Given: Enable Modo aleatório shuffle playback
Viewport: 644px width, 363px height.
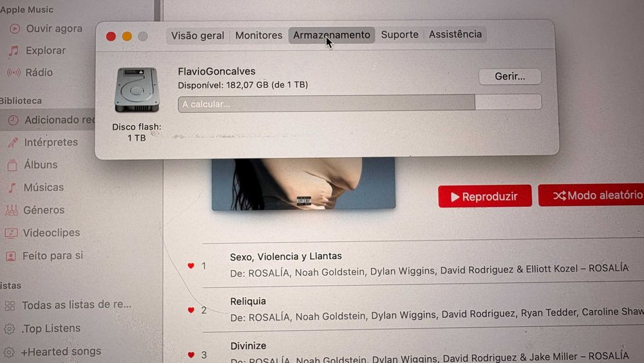Looking at the screenshot, I should (591, 195).
